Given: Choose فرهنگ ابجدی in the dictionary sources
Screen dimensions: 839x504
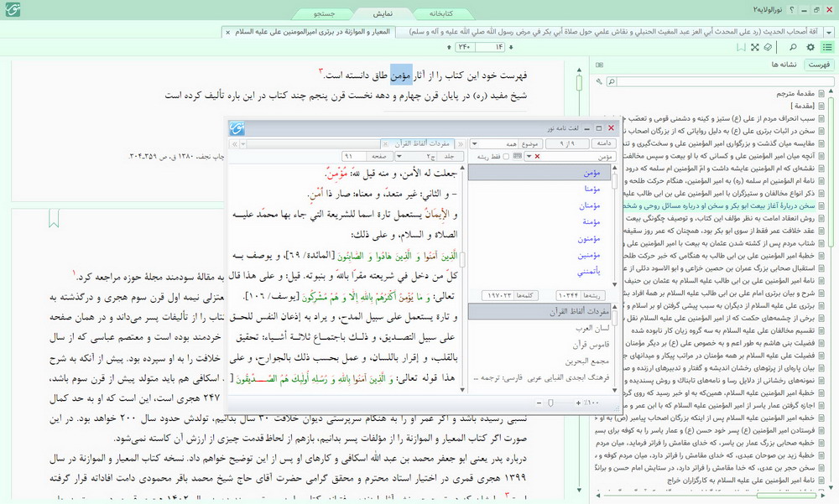Looking at the screenshot, I should [x=541, y=377].
